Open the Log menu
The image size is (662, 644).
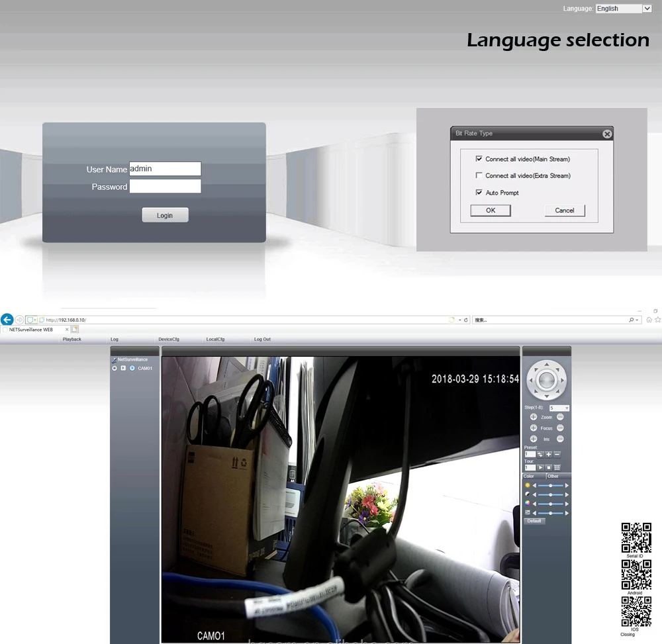115,339
